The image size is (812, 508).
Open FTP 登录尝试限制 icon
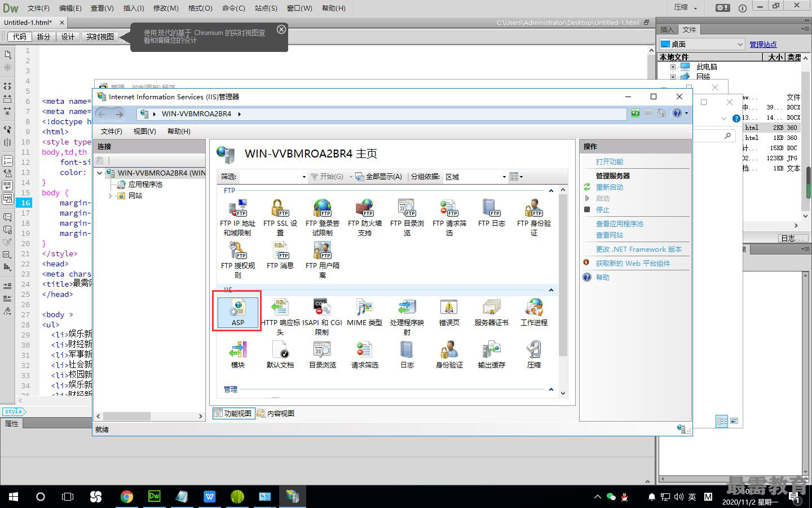click(322, 217)
